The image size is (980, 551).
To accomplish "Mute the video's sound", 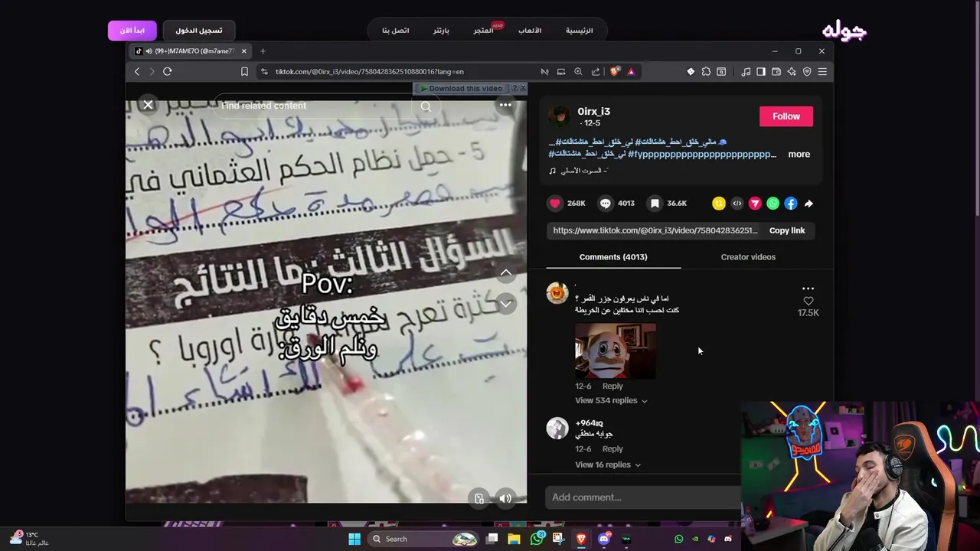I will coord(505,498).
